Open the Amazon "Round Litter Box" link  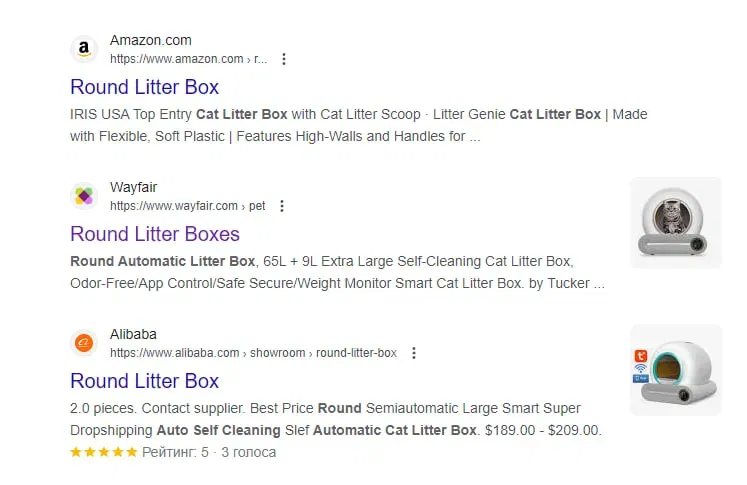point(144,87)
